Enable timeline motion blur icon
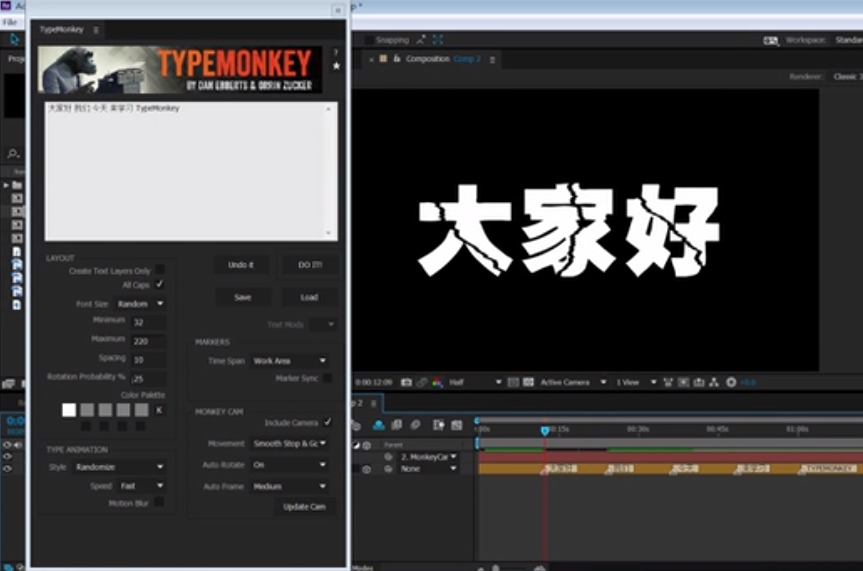Image resolution: width=863 pixels, height=571 pixels. (x=416, y=425)
